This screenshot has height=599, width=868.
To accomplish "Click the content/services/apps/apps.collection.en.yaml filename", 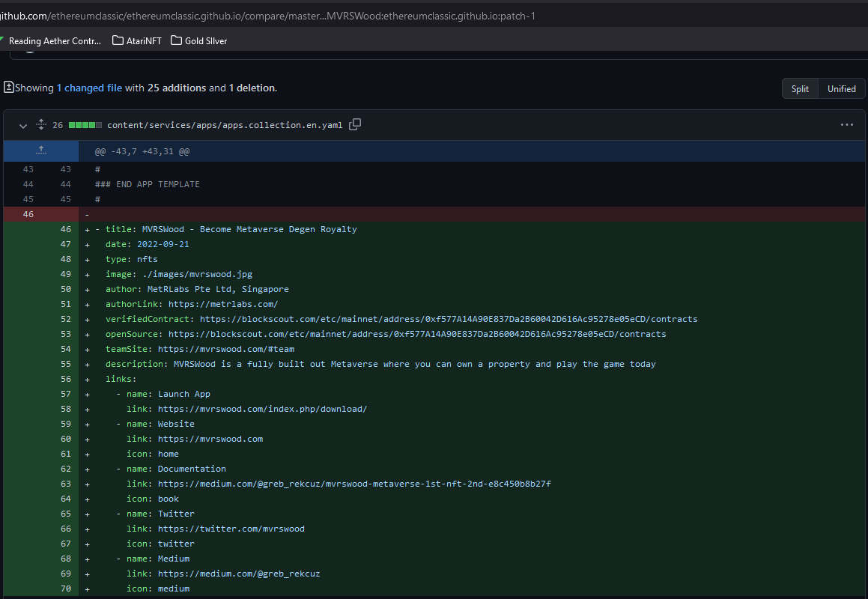I will point(225,125).
